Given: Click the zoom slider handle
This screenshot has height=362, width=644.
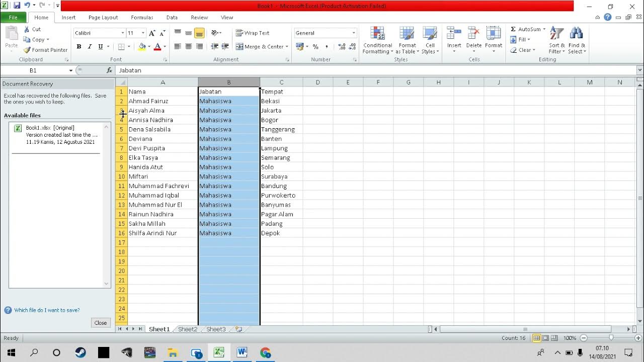Looking at the screenshot, I should pyautogui.click(x=611, y=338).
